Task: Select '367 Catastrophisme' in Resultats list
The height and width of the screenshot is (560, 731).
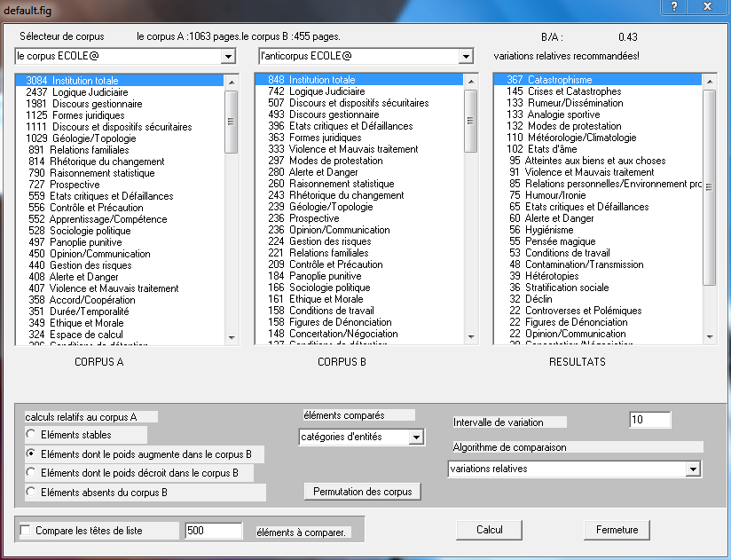Action: click(598, 80)
